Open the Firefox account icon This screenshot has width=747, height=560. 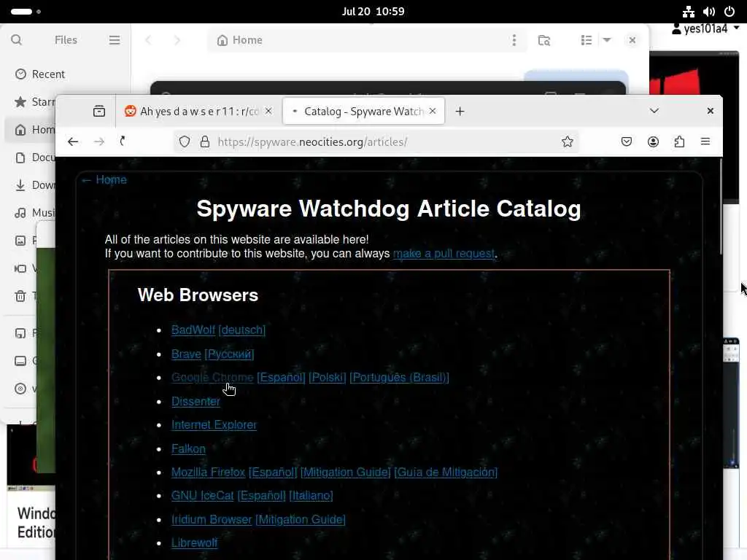click(x=653, y=141)
